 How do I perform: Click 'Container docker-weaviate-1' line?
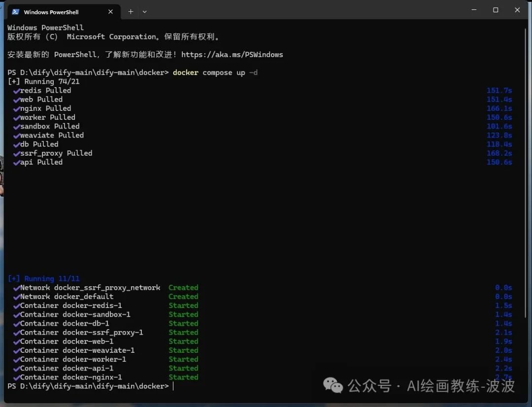pyautogui.click(x=74, y=350)
